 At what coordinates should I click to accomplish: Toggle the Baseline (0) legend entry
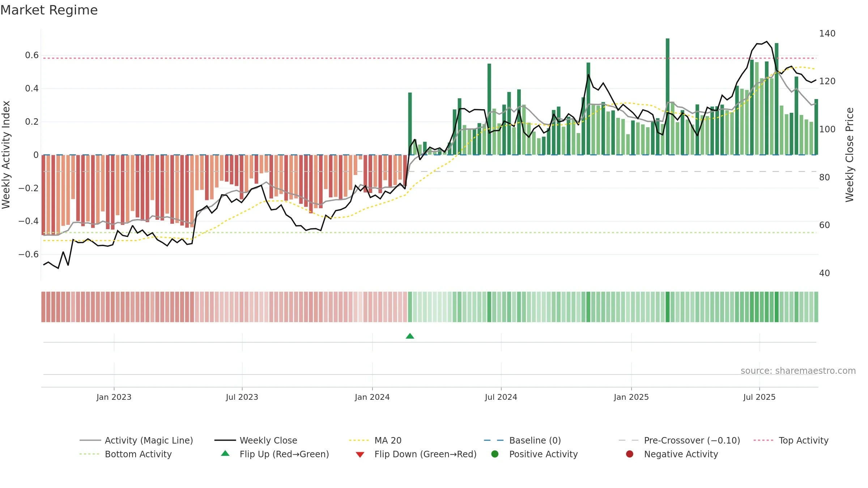tap(522, 440)
